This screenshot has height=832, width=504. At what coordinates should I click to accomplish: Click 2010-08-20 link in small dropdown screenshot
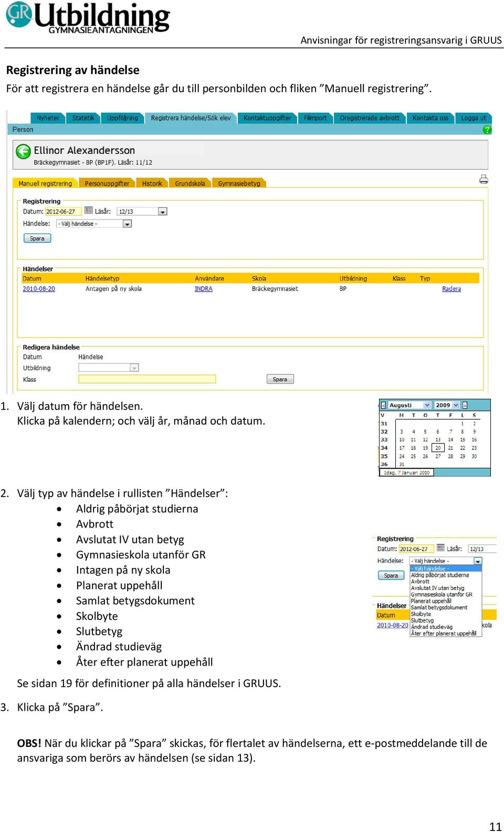[x=392, y=625]
